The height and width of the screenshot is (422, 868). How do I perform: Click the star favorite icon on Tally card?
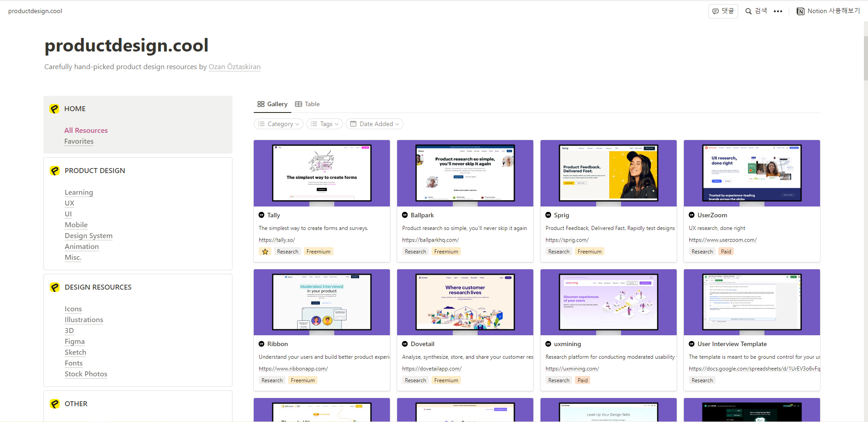(x=265, y=252)
